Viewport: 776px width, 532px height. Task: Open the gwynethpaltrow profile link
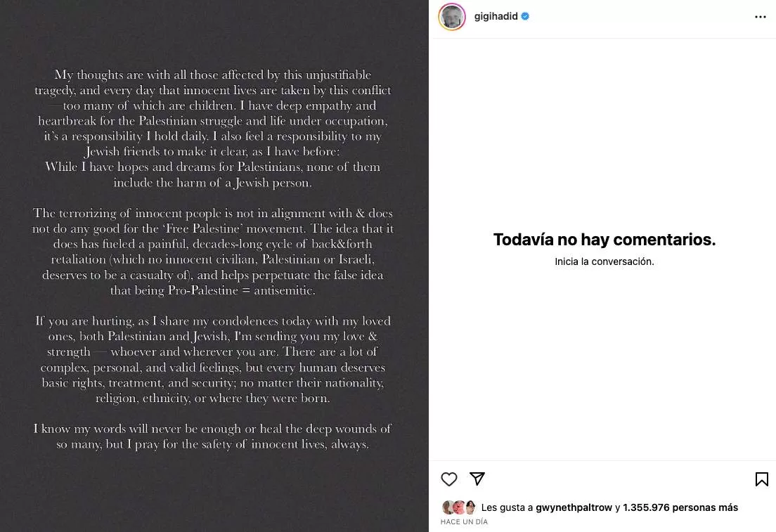(574, 507)
